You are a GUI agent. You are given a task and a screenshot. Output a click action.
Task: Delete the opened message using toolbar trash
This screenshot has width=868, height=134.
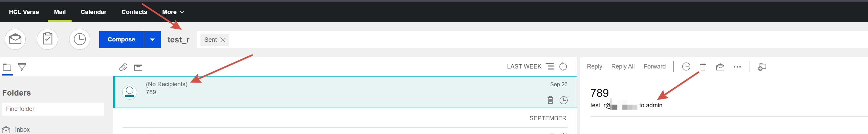[x=703, y=66]
